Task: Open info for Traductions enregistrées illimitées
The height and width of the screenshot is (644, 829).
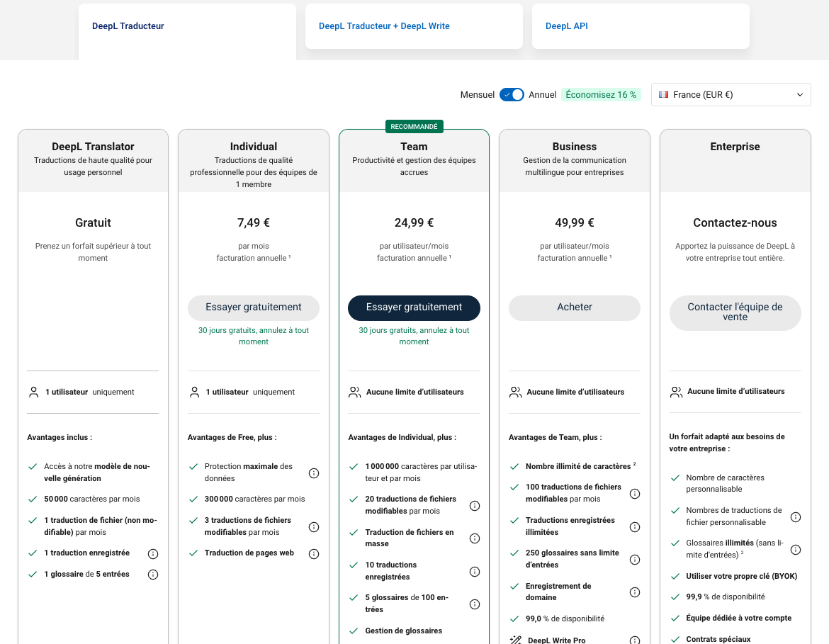Action: point(635,526)
